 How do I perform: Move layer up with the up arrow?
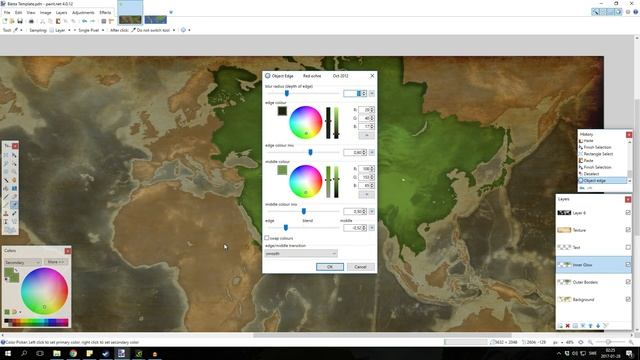click(590, 325)
